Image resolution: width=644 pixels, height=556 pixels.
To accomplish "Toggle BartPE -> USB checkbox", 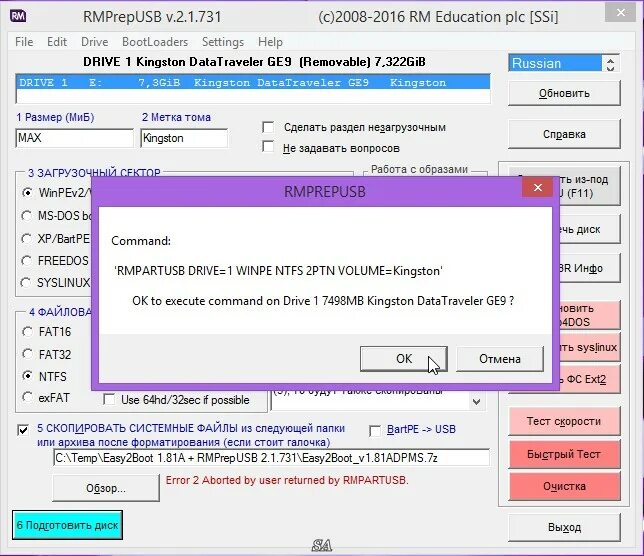I will (x=375, y=431).
